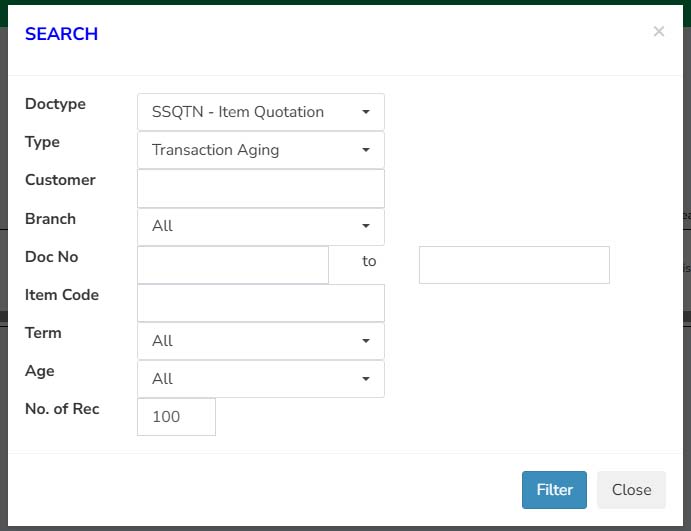The height and width of the screenshot is (531, 691).
Task: Click the Customer field label
Action: coord(60,180)
